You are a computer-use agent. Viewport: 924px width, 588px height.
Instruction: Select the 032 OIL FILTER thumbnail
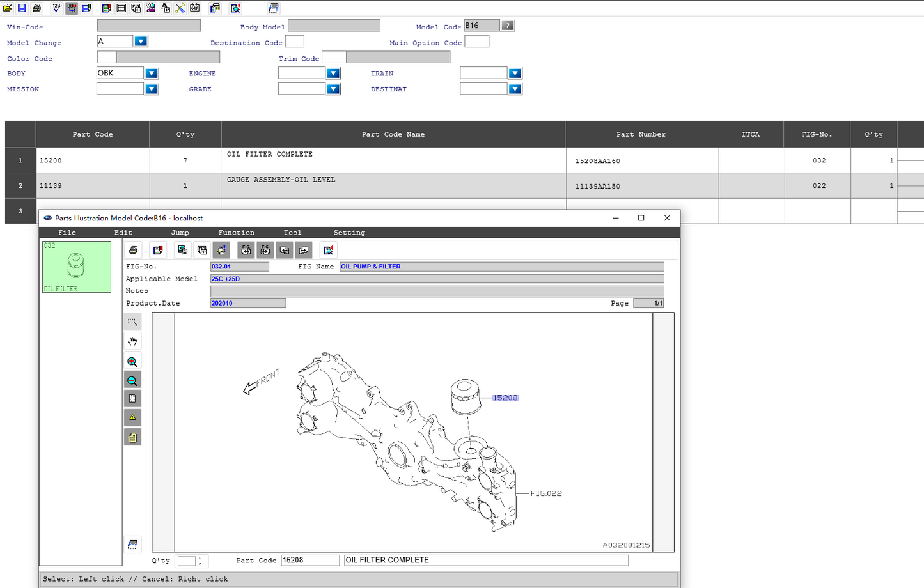pyautogui.click(x=76, y=267)
